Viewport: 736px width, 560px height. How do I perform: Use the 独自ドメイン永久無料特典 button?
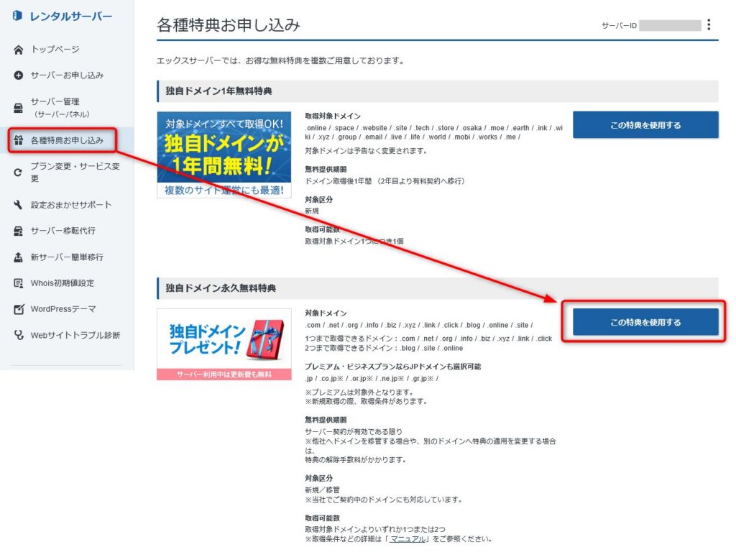click(645, 322)
